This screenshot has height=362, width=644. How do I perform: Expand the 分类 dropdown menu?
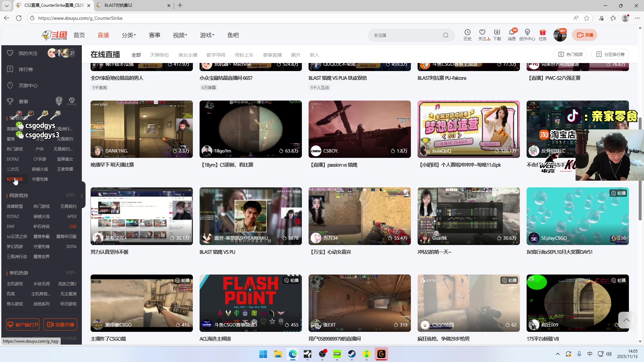tap(128, 35)
